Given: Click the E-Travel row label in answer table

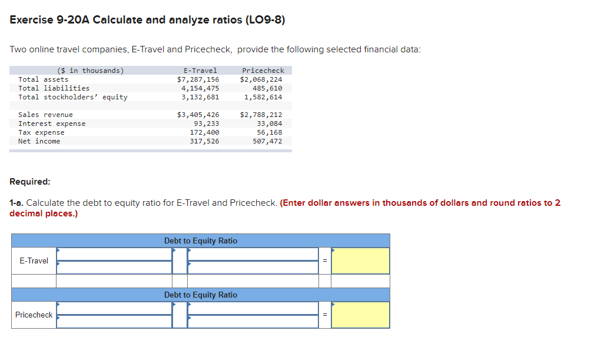Looking at the screenshot, I should pos(34,261).
